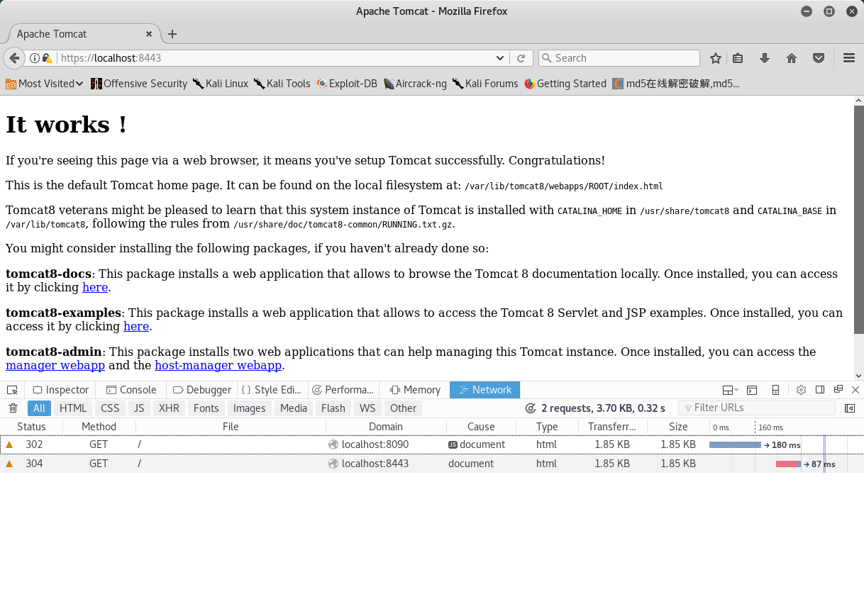Open site information icon in address bar
Viewport: 864px width, 616px height.
(x=33, y=58)
